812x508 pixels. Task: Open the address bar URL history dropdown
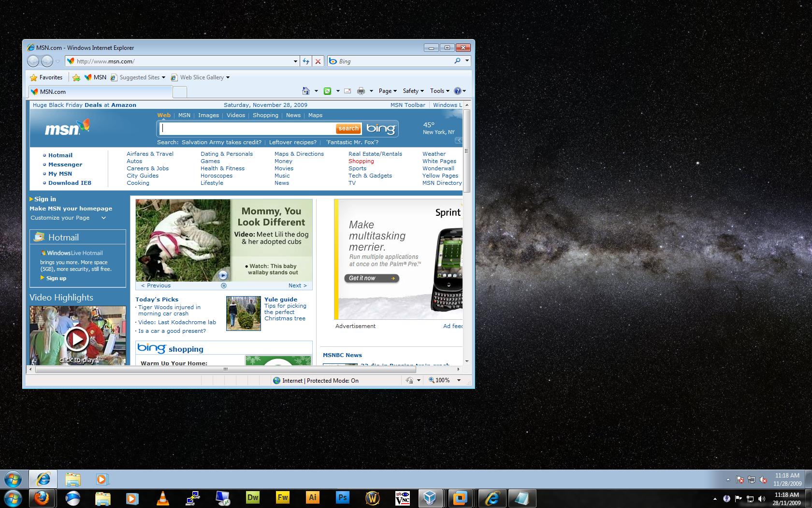(295, 61)
